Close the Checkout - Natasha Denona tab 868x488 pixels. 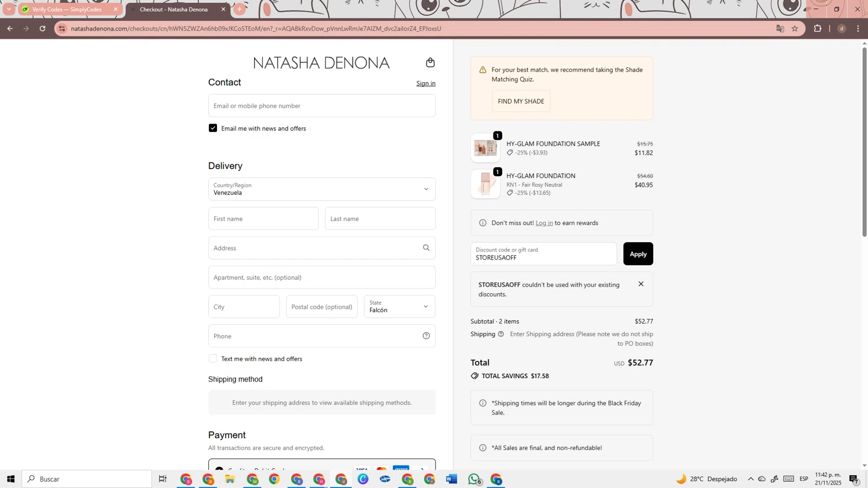223,9
